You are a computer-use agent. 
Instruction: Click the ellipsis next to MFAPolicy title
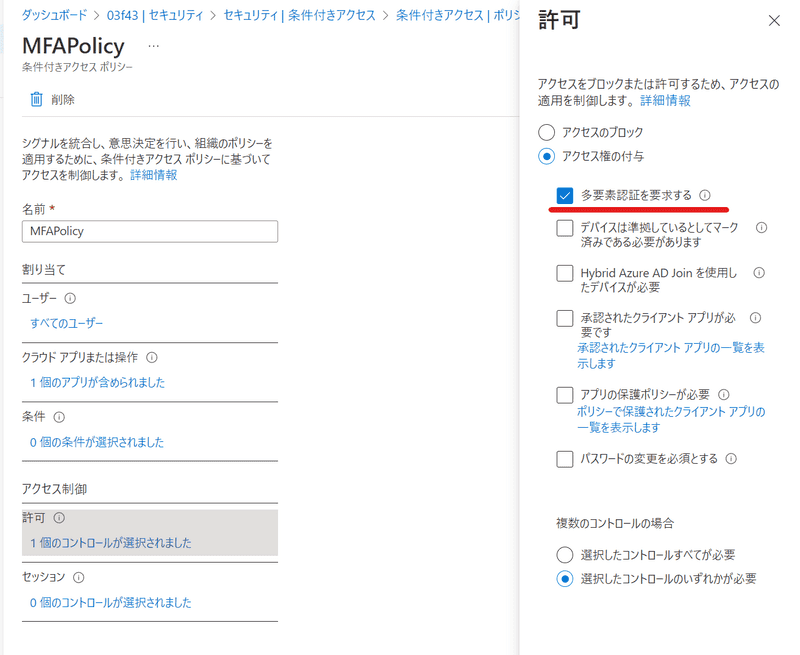(153, 46)
